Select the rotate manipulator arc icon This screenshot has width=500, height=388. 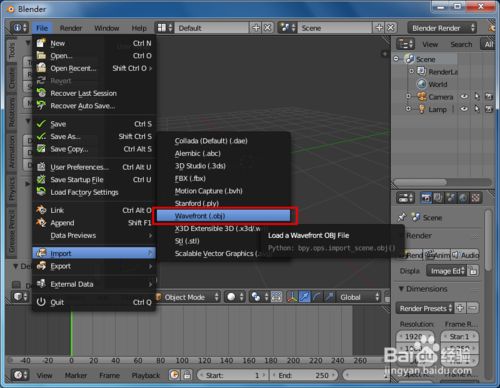click(317, 297)
